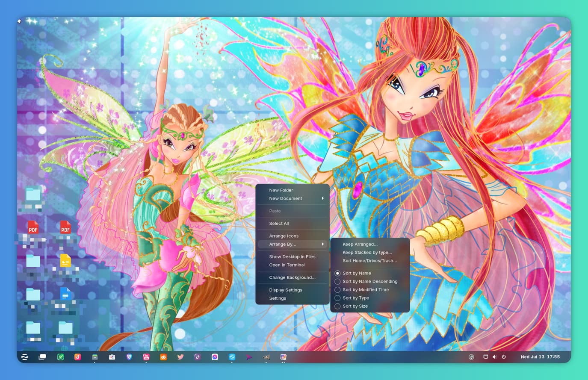Toggle Keep Stacked by type... option
Image resolution: width=588 pixels, height=380 pixels.
(370, 253)
